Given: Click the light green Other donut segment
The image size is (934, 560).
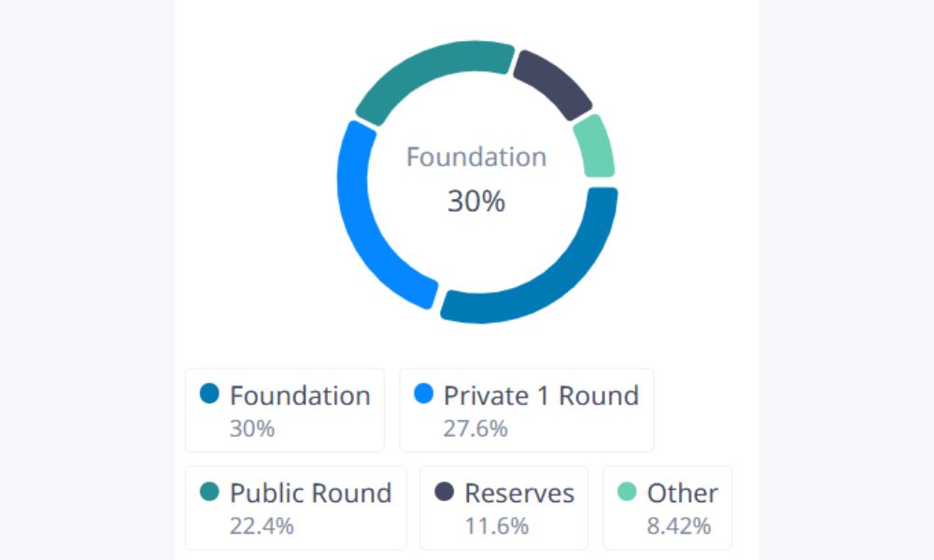Looking at the screenshot, I should point(596,147).
